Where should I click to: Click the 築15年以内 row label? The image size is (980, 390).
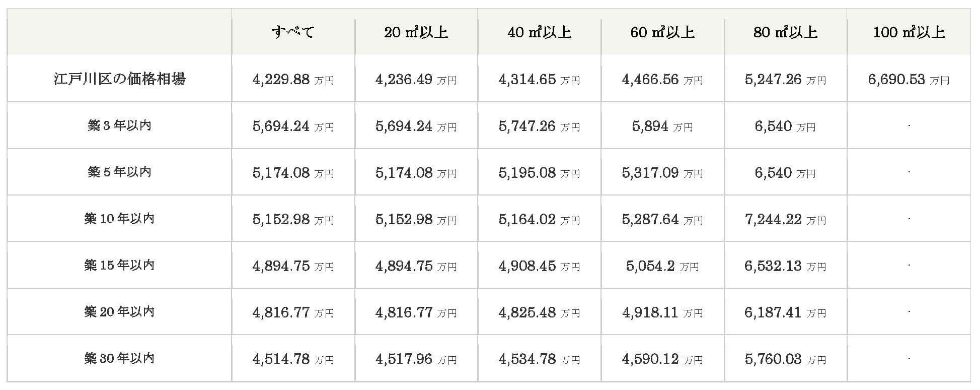[x=119, y=265]
